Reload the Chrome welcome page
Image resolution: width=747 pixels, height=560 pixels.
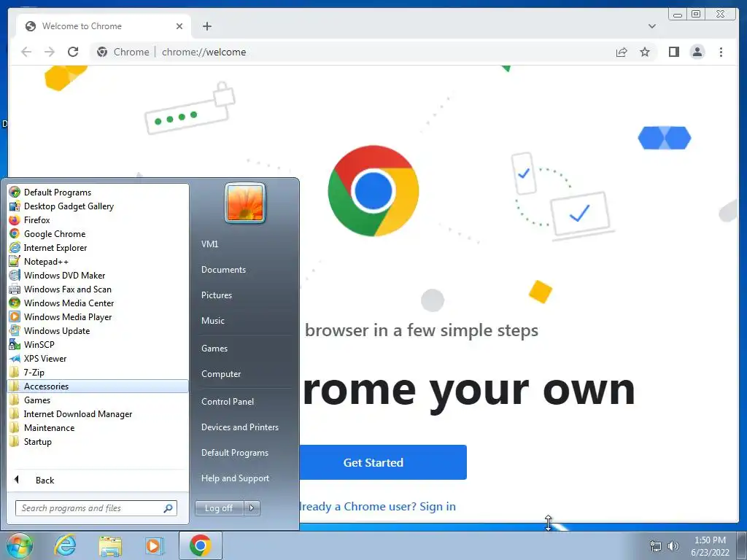[x=73, y=52]
